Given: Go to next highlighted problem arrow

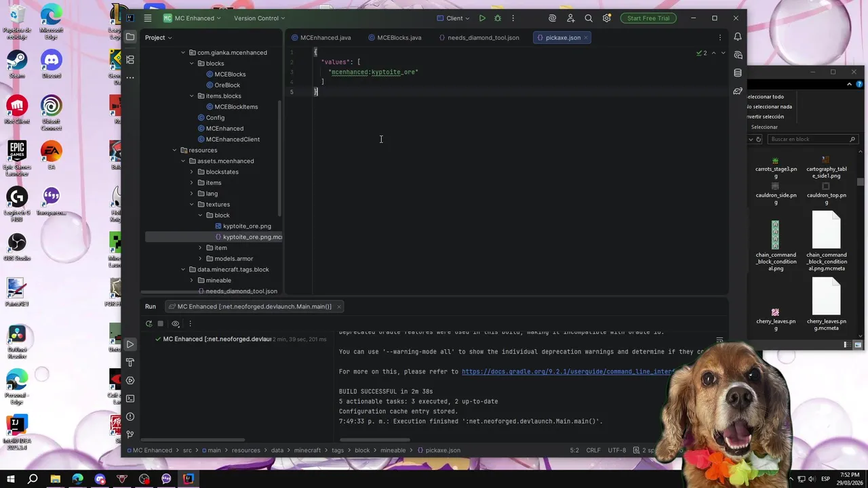Looking at the screenshot, I should tap(723, 53).
